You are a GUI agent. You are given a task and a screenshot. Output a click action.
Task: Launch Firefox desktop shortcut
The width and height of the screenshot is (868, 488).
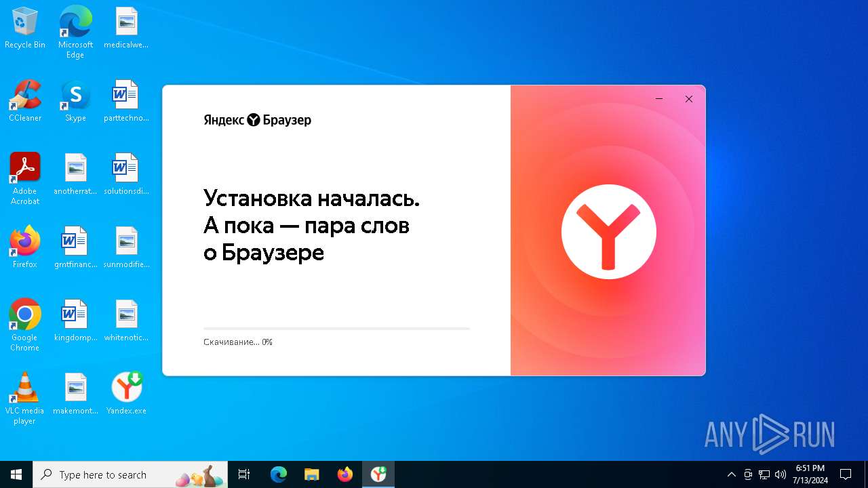click(25, 247)
